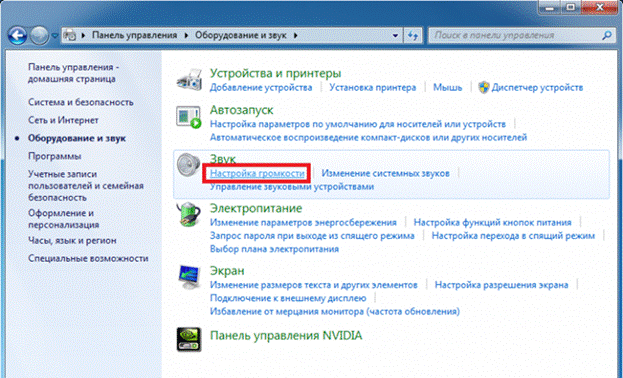The width and height of the screenshot is (623, 378).
Task: Click Добавление устройства link
Action: pyautogui.click(x=261, y=87)
